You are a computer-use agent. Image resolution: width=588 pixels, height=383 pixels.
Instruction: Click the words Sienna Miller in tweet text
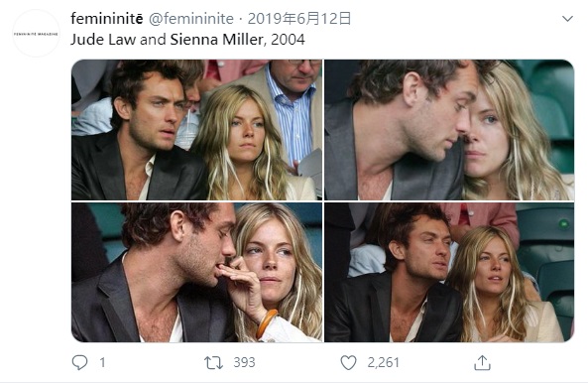217,40
